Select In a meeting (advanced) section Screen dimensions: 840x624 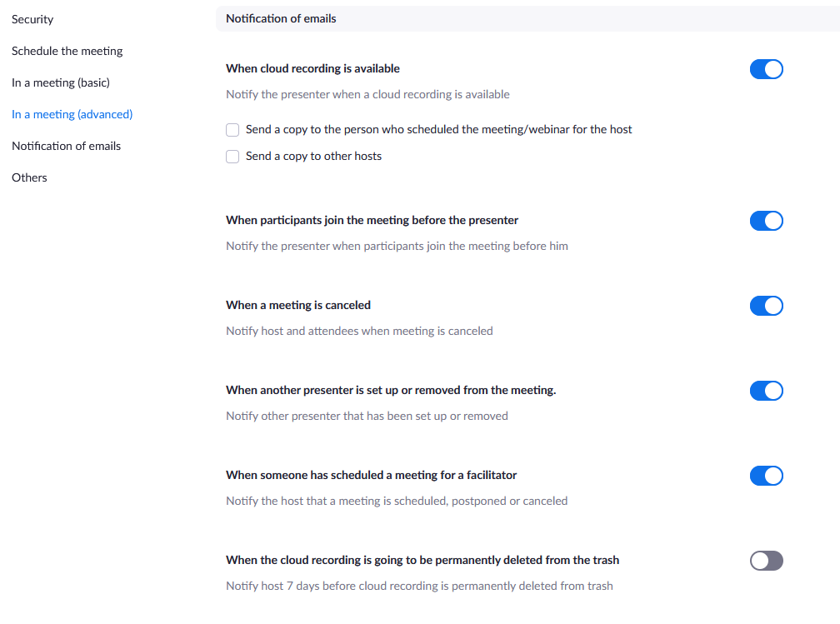point(72,114)
